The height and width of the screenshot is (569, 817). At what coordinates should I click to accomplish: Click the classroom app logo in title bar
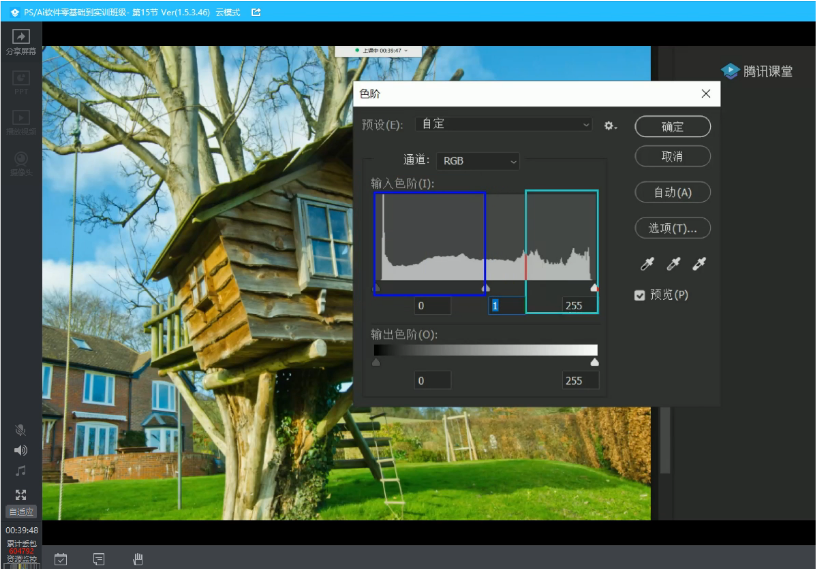15,12
